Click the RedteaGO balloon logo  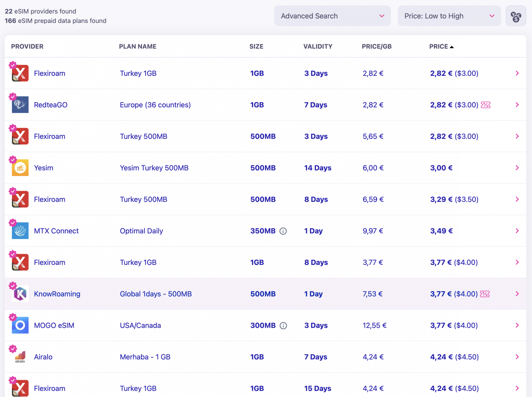(20, 105)
